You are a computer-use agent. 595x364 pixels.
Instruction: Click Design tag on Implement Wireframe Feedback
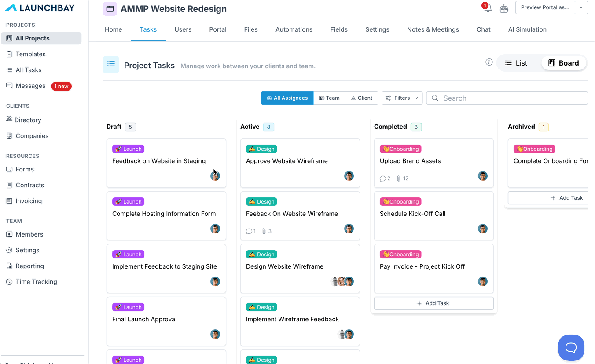[x=261, y=307]
